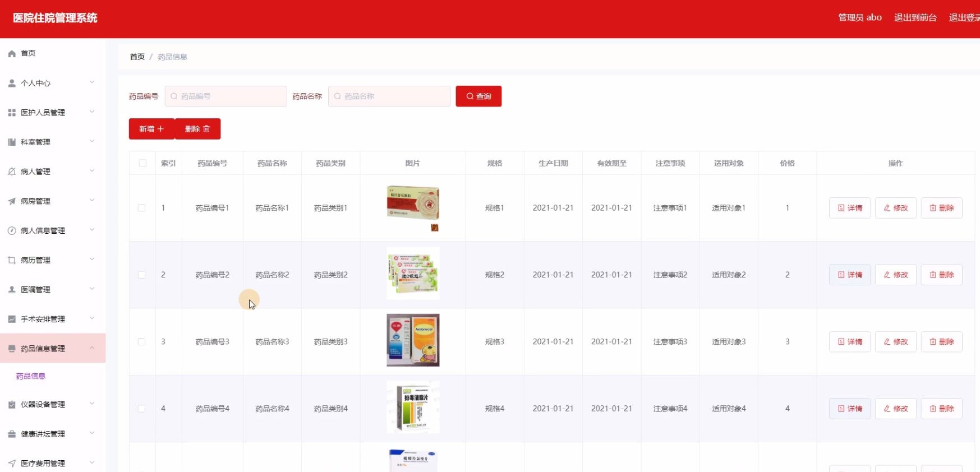980x472 pixels.
Task: Click the 仪器设备管理 clipboard icon
Action: (12, 405)
